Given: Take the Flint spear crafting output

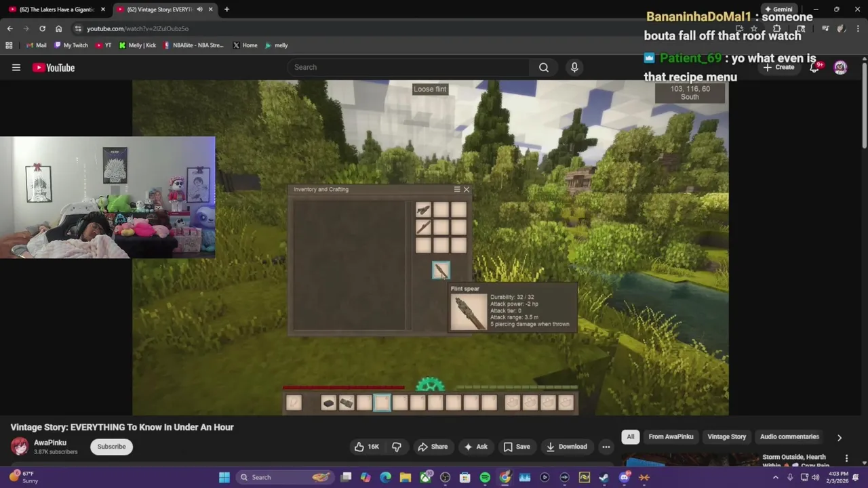Looking at the screenshot, I should click(441, 271).
